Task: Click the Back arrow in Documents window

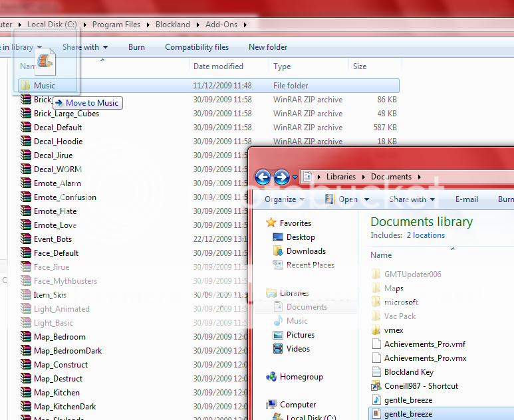Action: (263, 177)
